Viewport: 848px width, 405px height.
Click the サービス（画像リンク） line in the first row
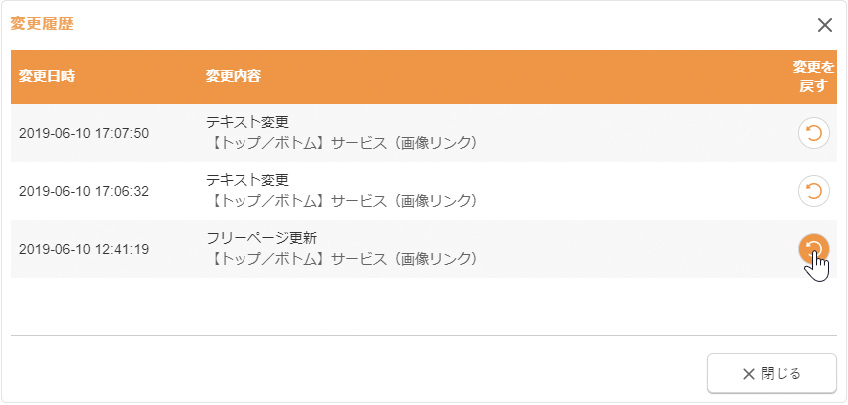pyautogui.click(x=341, y=144)
